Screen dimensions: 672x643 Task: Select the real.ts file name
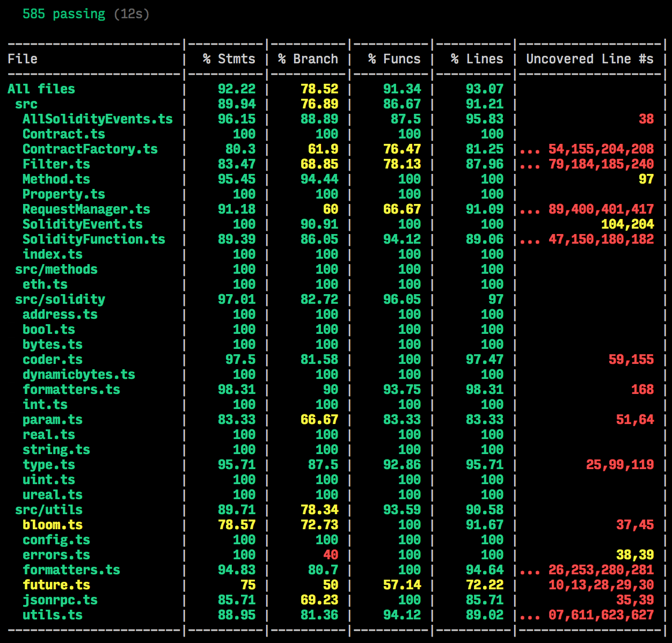click(49, 434)
